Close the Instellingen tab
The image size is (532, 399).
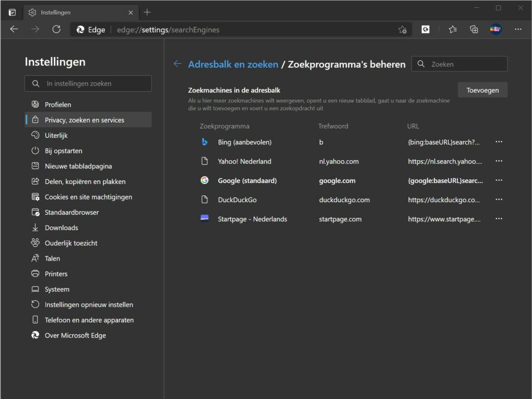pyautogui.click(x=130, y=12)
